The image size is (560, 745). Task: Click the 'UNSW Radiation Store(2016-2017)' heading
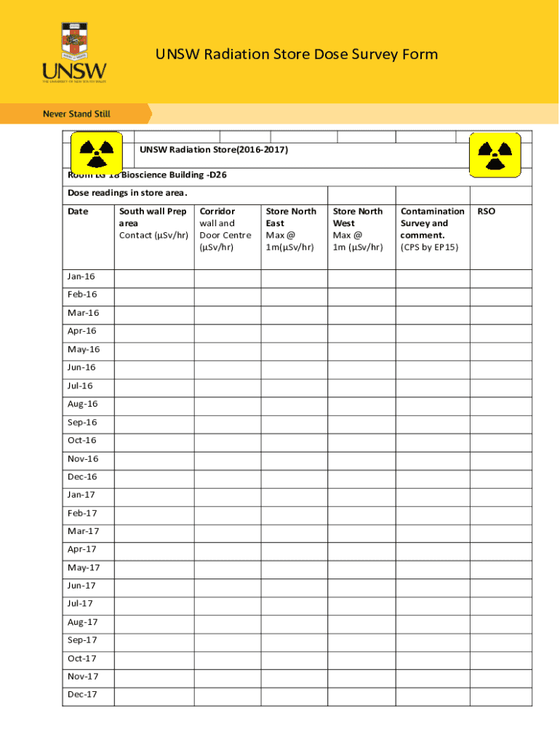coord(214,150)
